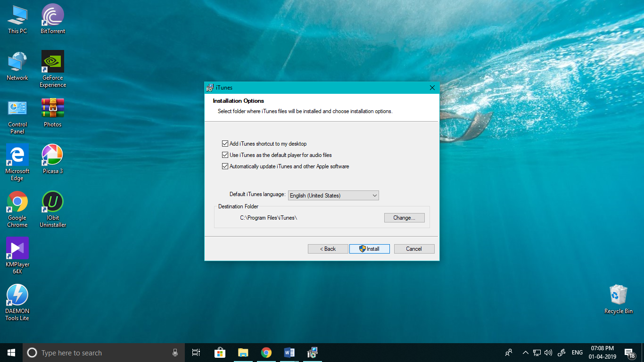Close the iTunes installer window
The width and height of the screenshot is (644, 362).
[432, 88]
